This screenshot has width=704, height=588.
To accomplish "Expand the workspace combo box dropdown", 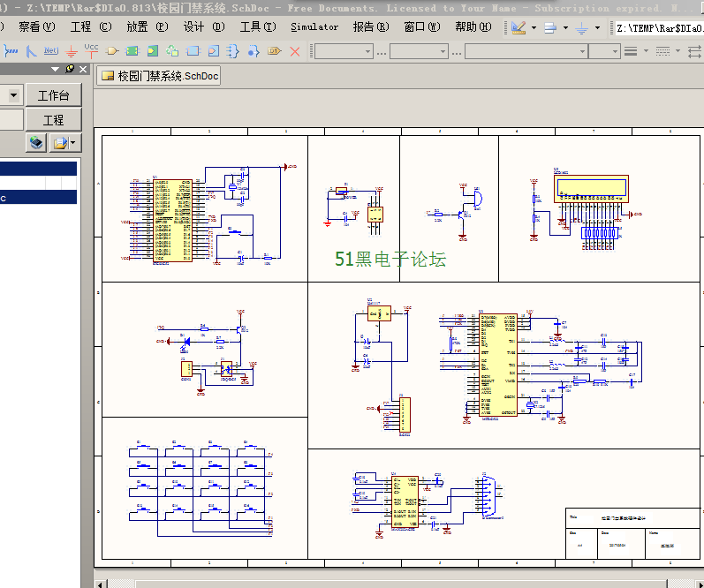I will [15, 95].
